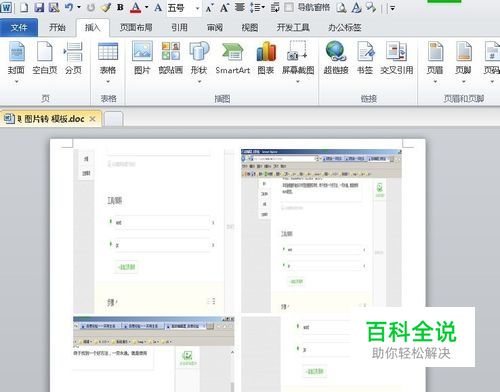Click the center alignment icon

pos(240,7)
